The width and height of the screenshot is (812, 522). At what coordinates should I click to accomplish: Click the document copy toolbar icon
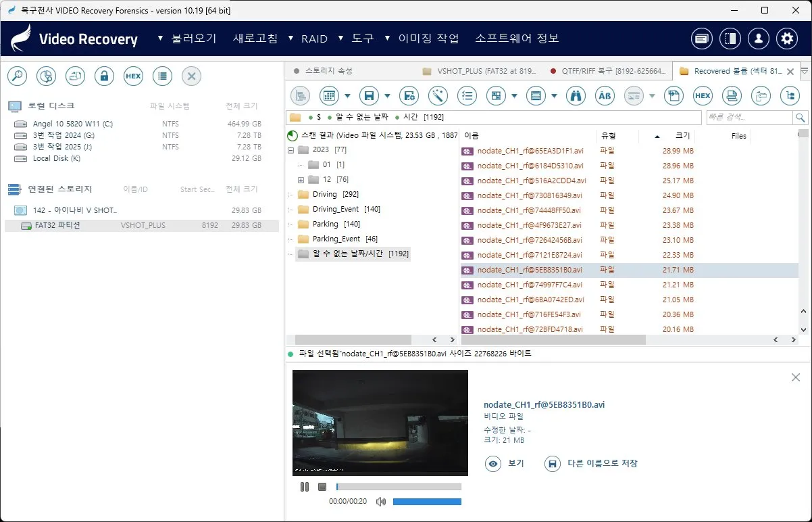[674, 96]
